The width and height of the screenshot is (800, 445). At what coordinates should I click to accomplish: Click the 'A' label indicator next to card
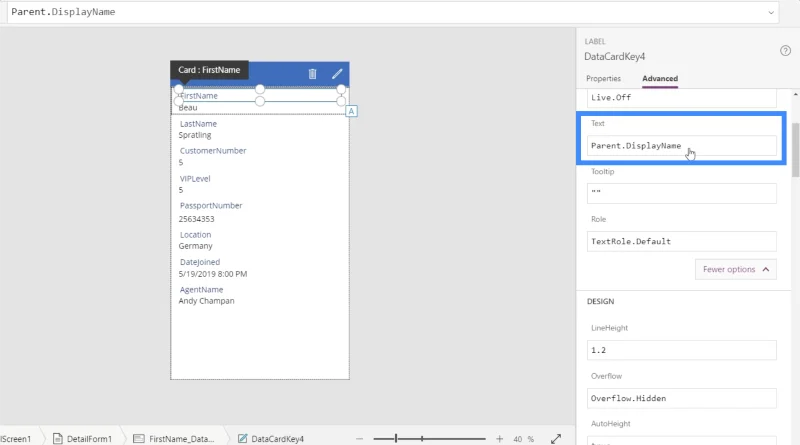[x=351, y=111]
